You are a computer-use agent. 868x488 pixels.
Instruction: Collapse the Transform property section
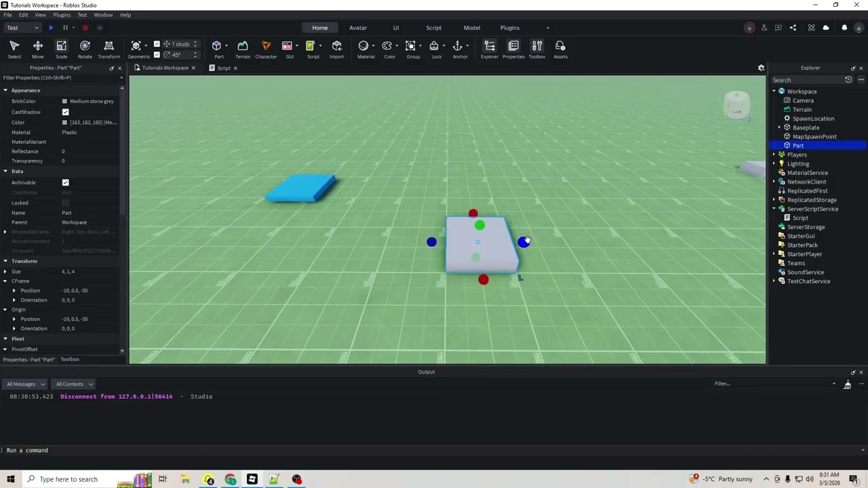point(5,261)
